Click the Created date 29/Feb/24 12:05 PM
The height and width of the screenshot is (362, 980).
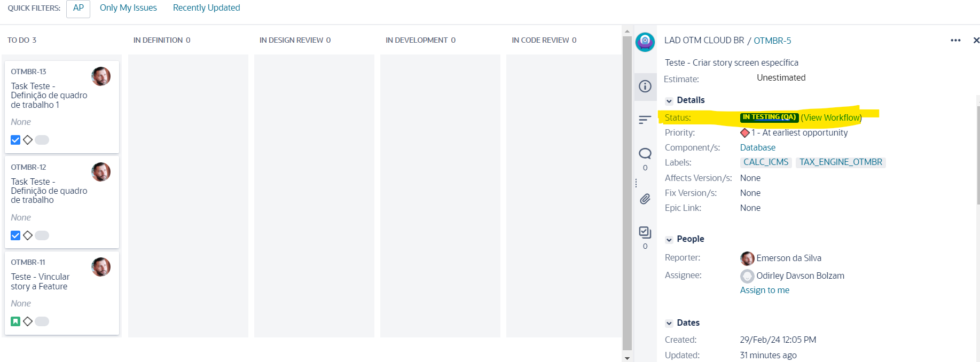778,340
